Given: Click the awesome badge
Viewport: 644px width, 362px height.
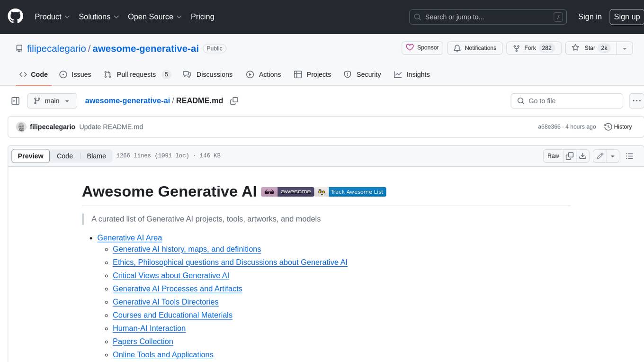Looking at the screenshot, I should click(287, 192).
